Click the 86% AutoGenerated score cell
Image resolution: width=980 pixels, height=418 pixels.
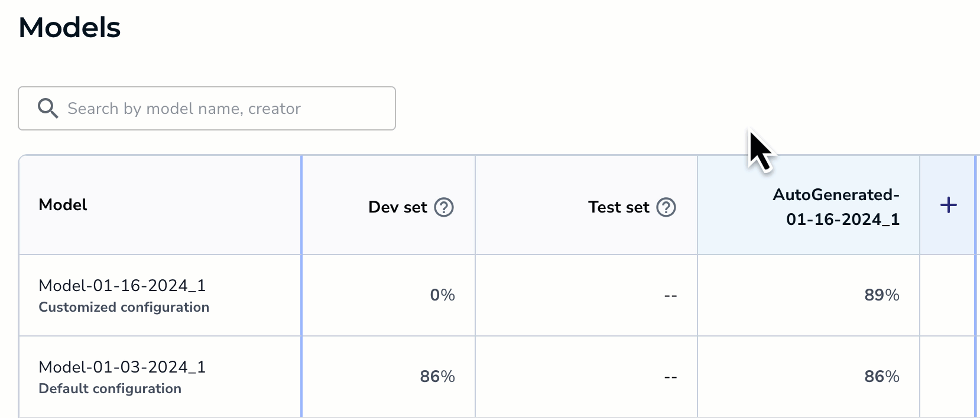click(x=881, y=377)
